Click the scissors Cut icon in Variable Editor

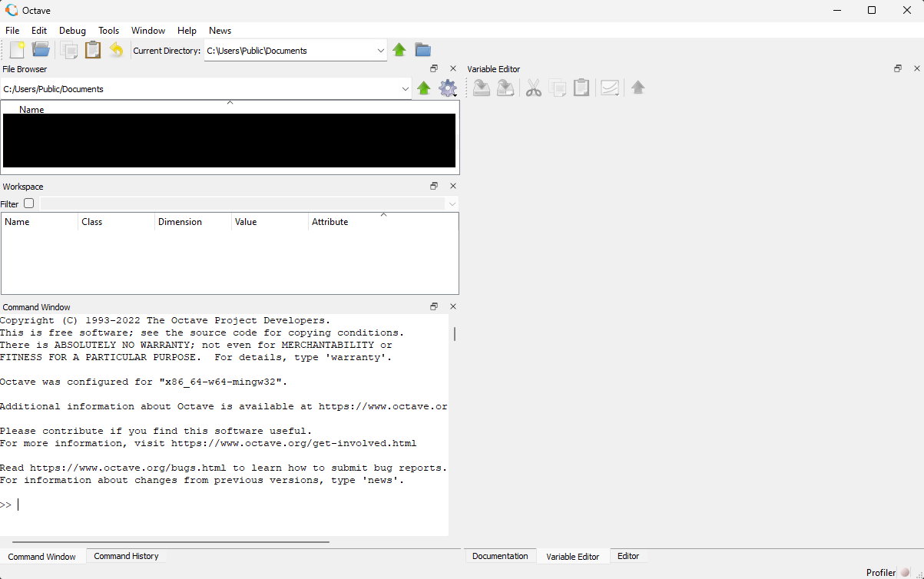coord(534,88)
